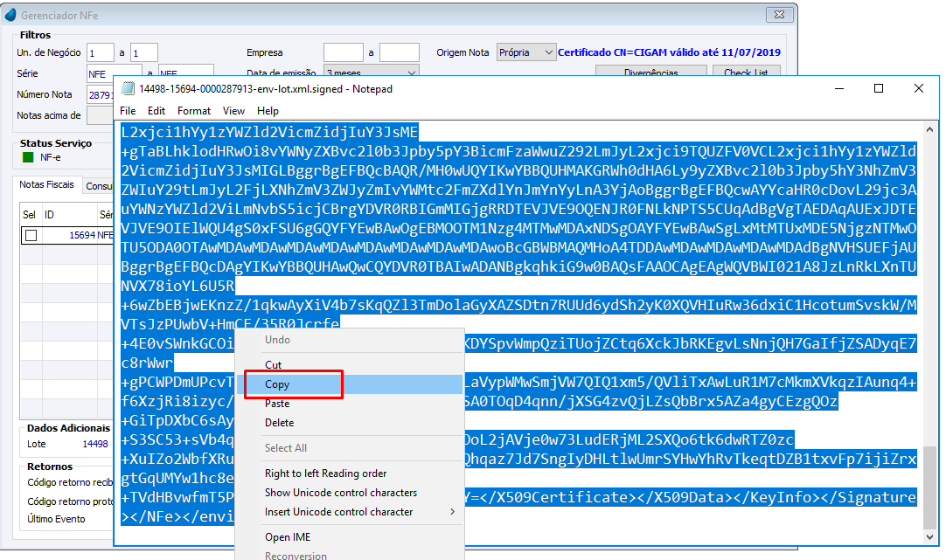The image size is (946, 560).
Task: Open the Notepad Format menu
Action: tap(194, 111)
